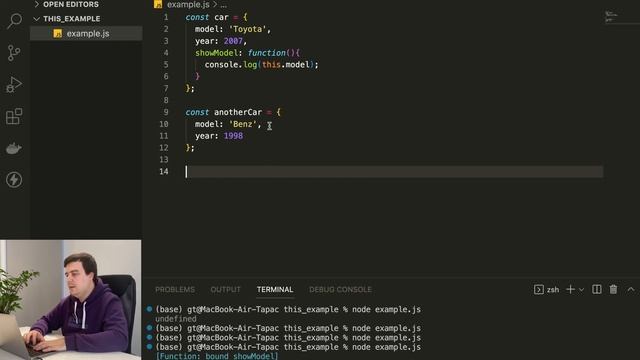The height and width of the screenshot is (360, 640).
Task: Switch to the PROBLEMS tab
Action: (175, 289)
